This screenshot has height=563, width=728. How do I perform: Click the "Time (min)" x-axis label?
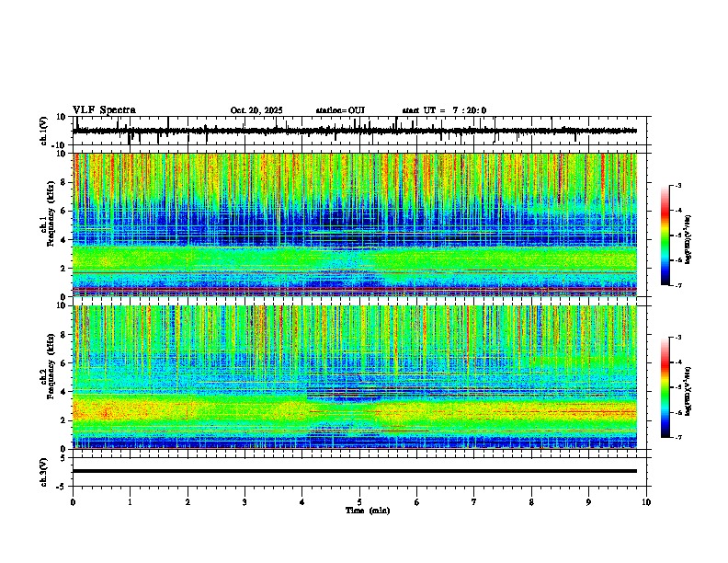(x=368, y=511)
